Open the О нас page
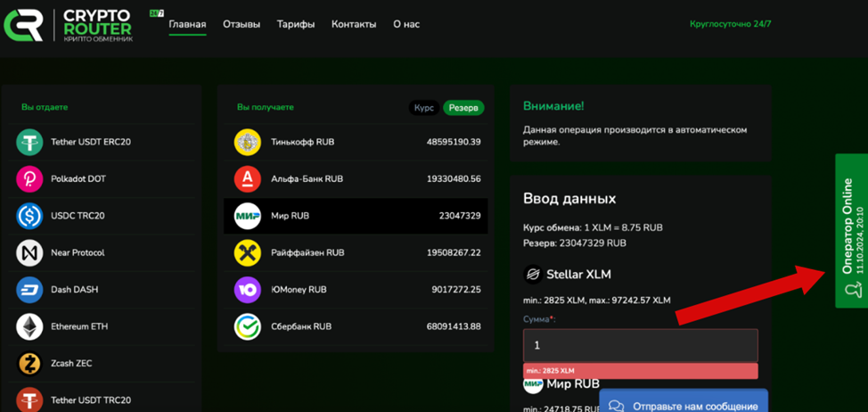Viewport: 868px width, 412px height. [x=406, y=24]
